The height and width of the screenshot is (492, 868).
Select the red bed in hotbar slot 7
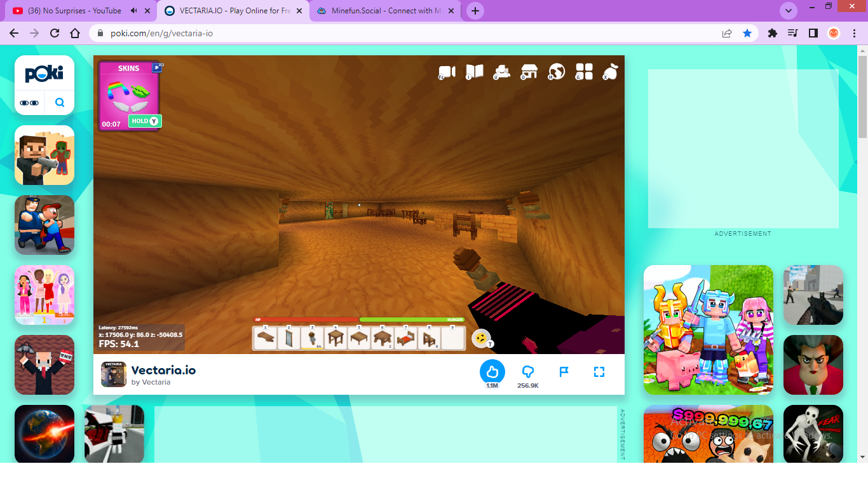pos(405,338)
